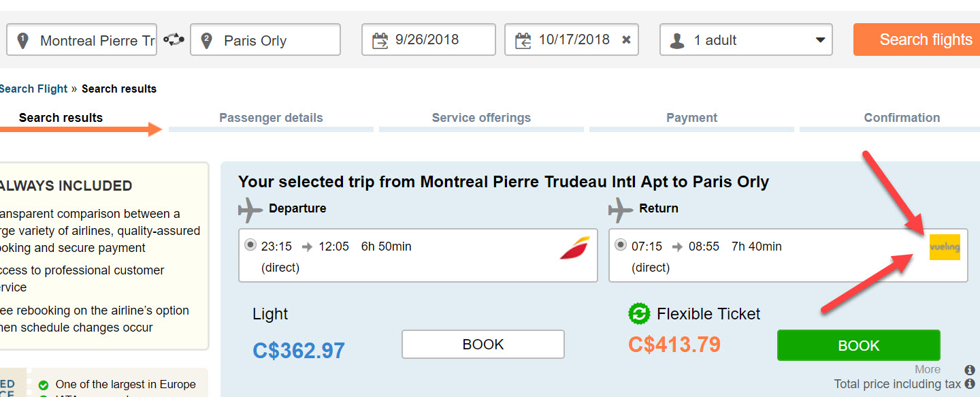Select the 07:15 return flight radio button
Viewport: 980px width, 397px height.
tap(620, 245)
